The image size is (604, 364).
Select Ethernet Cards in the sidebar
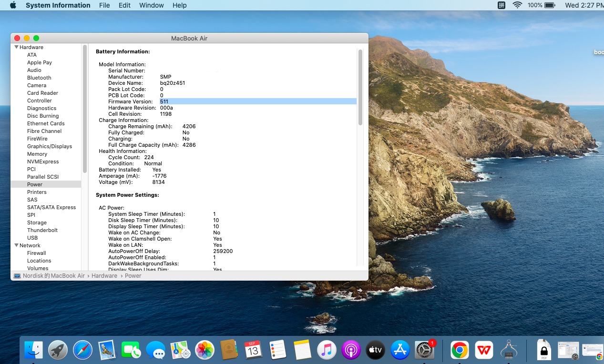coord(46,123)
